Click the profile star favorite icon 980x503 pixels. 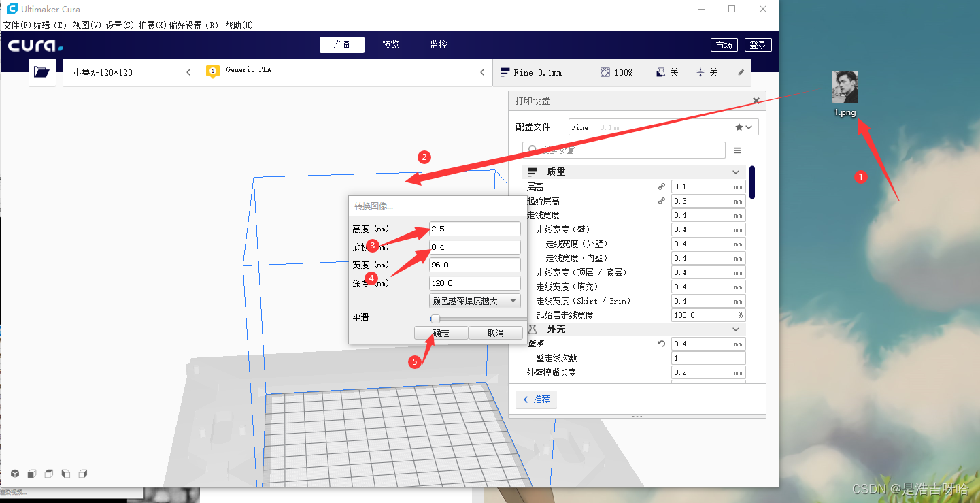[x=739, y=127]
